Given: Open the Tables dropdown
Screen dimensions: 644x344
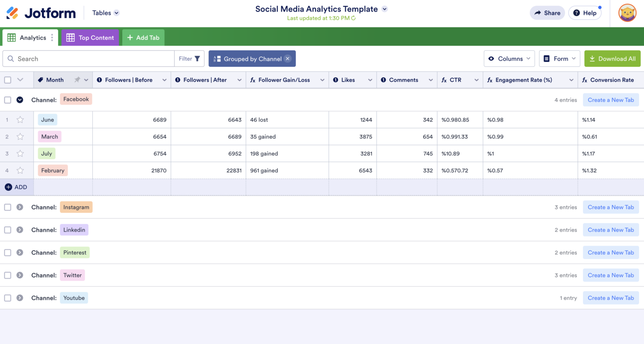Looking at the screenshot, I should coord(105,13).
